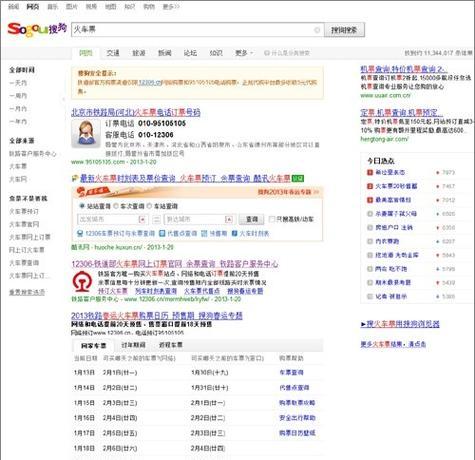475x460 pixels.
Task: Click 购票取票攻略 in the calendar table
Action: tap(297, 403)
